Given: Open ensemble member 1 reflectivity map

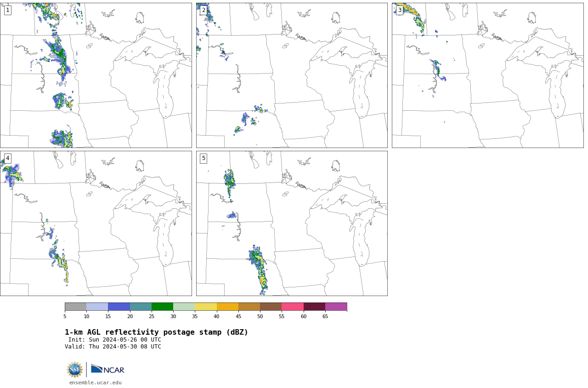Looking at the screenshot, I should click(x=96, y=75).
